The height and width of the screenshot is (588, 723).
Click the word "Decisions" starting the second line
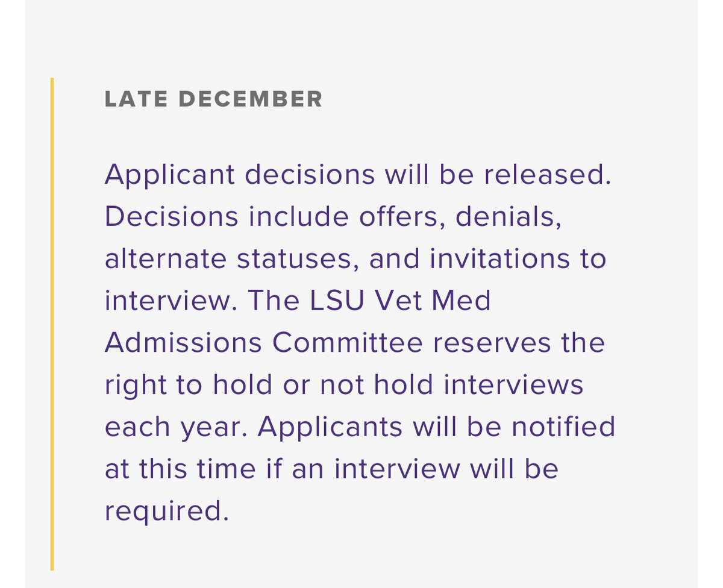tap(172, 217)
